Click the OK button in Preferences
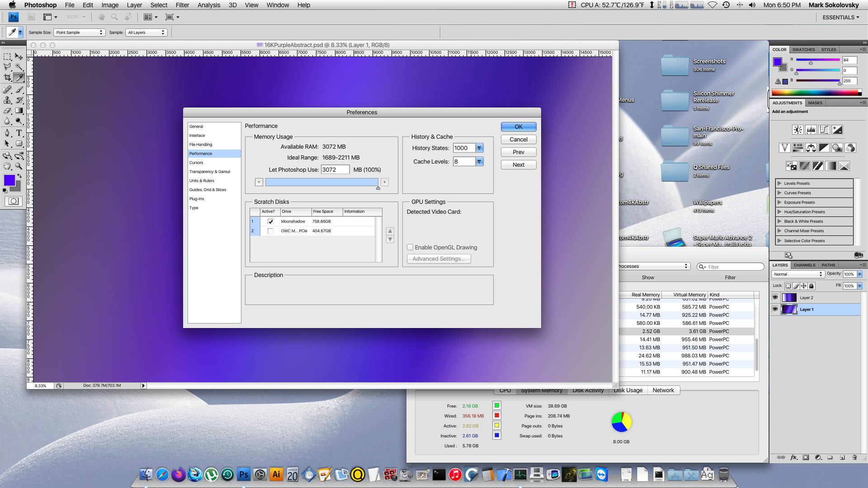 (519, 127)
